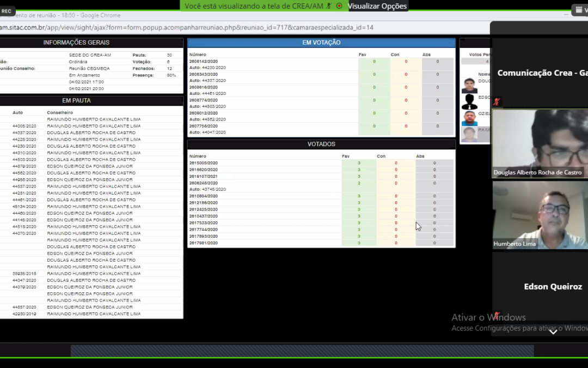The height and width of the screenshot is (368, 588).
Task: Click the muted microphone icon in the sharing banner
Action: pos(329,6)
